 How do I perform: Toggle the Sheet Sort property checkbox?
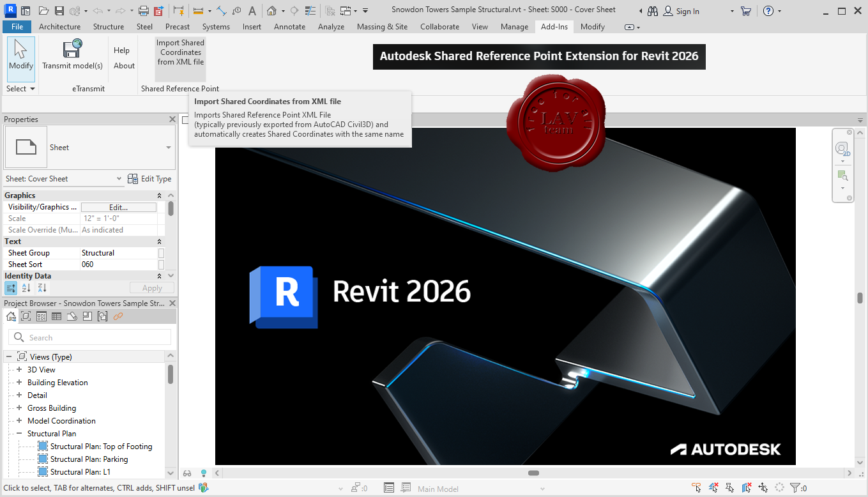(x=161, y=264)
